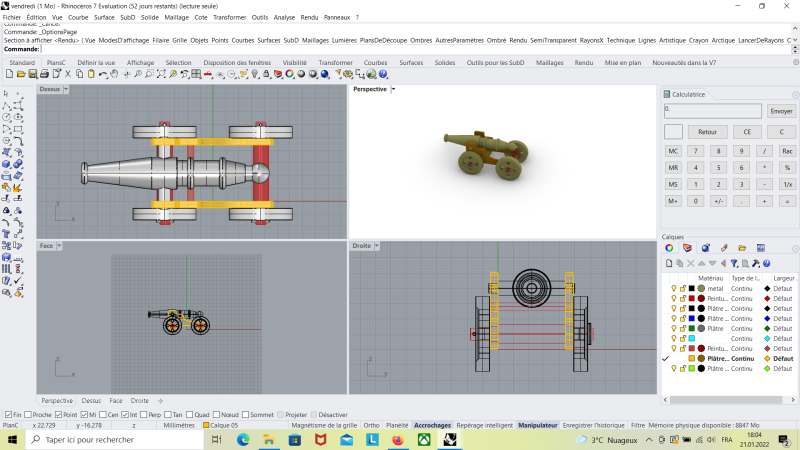Uncheck the Point object snap checkbox

click(58, 414)
